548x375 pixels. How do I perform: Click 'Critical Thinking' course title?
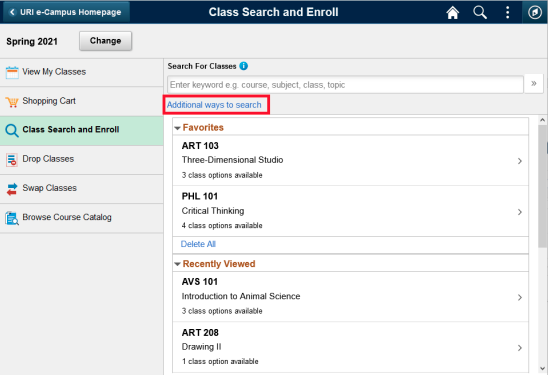pos(213,211)
